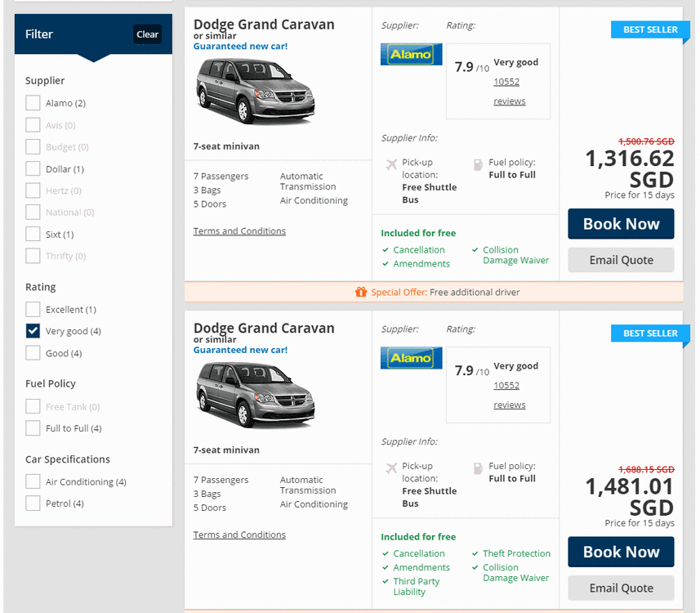Click the Dodge Grand Caravan title in the 1,316.62 SGD listing
Image resolution: width=700 pixels, height=613 pixels.
tap(264, 25)
